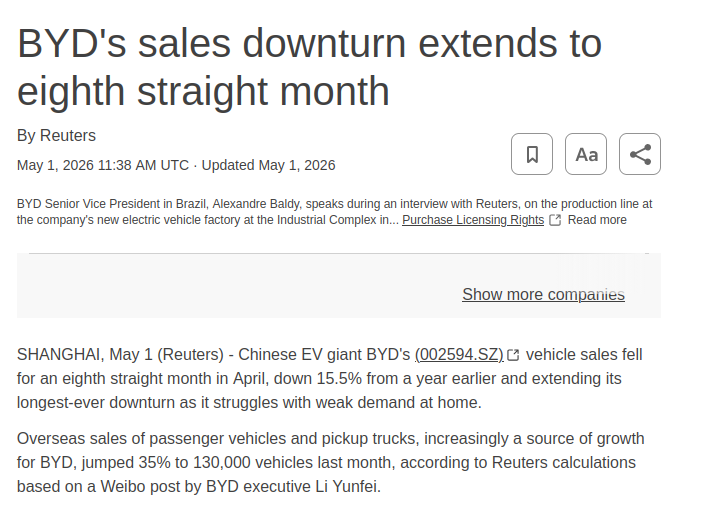Save article with the bookmark icon
The image size is (702, 521).
click(532, 154)
